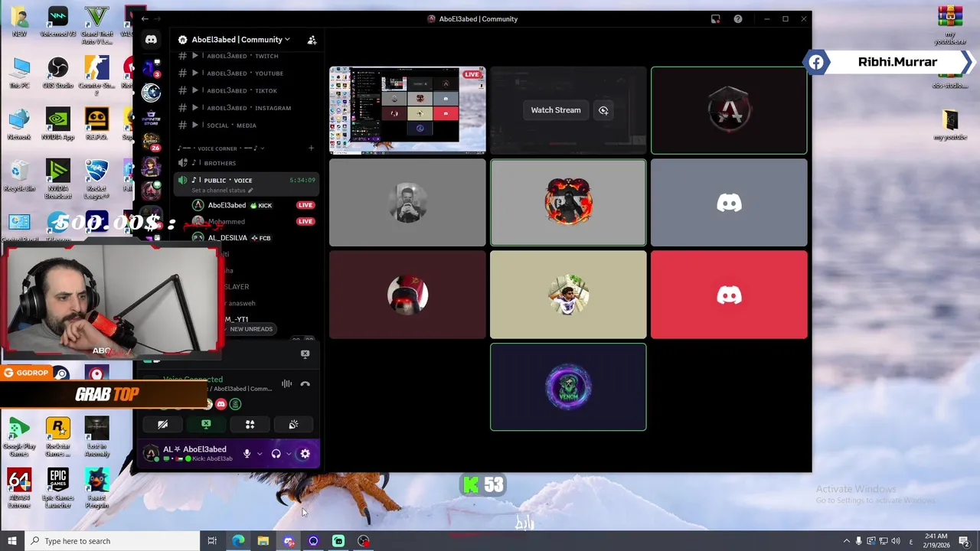980x551 pixels.
Task: Open output device options arrow beside headphones
Action: click(x=289, y=454)
